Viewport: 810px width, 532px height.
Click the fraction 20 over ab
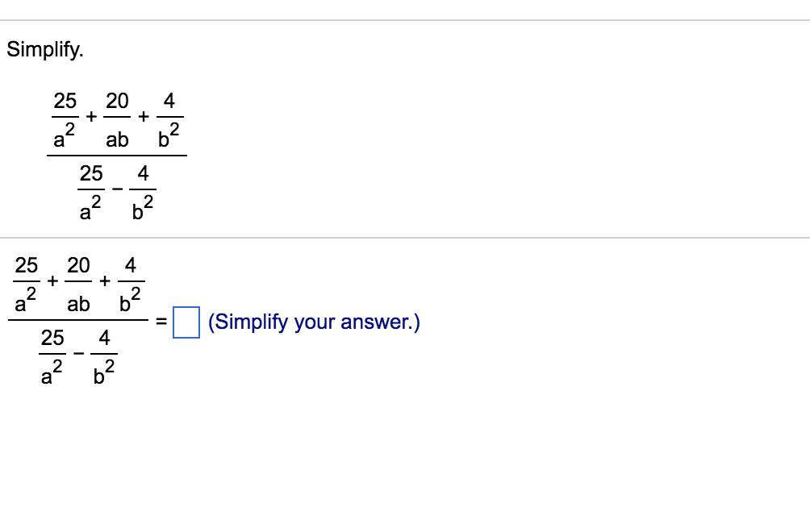[x=118, y=119]
